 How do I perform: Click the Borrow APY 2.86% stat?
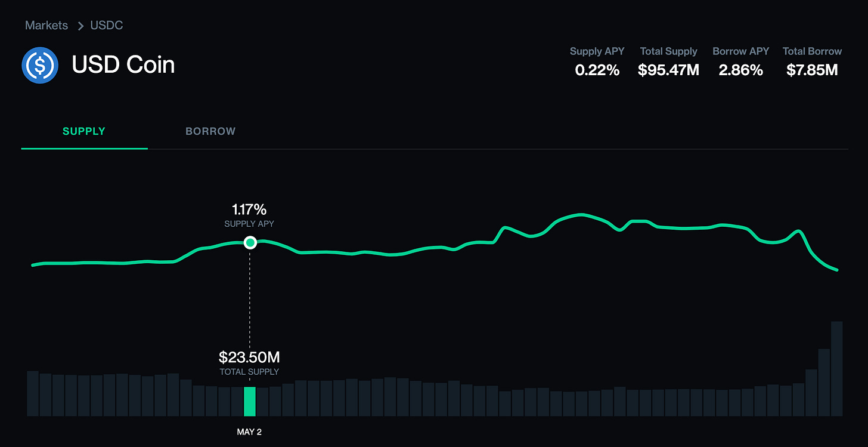tap(740, 70)
